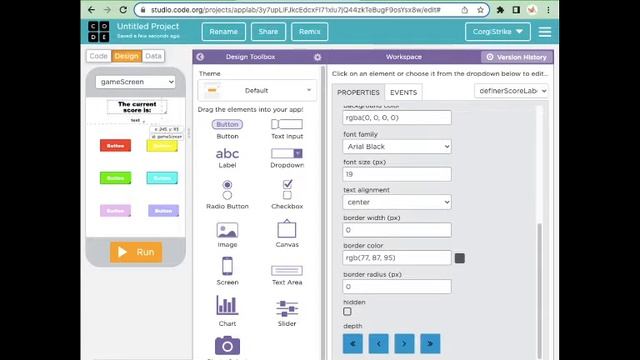The height and width of the screenshot is (360, 640).
Task: Click the border radius field
Action: (x=397, y=287)
